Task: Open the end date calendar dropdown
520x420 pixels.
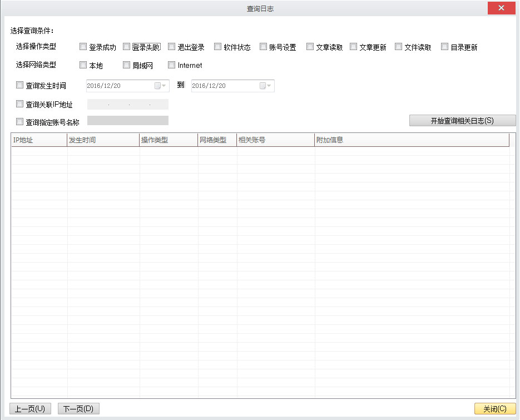Action: tap(265, 86)
